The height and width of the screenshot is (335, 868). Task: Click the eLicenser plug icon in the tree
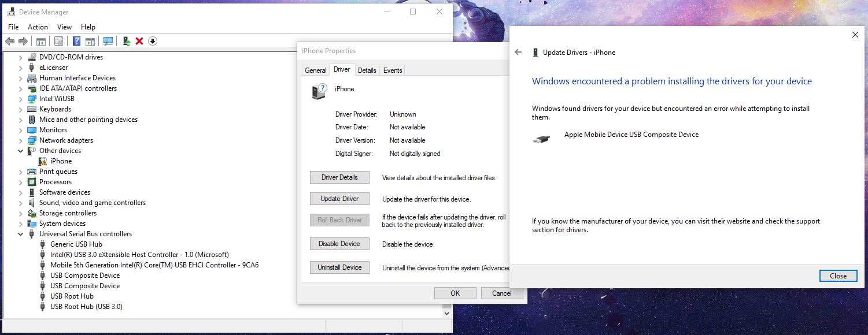pos(32,68)
